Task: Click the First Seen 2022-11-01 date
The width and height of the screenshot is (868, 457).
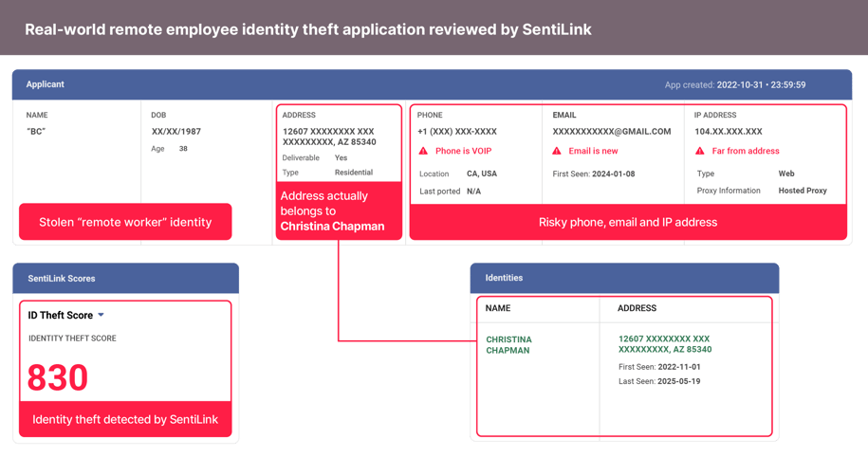Action: pos(679,367)
